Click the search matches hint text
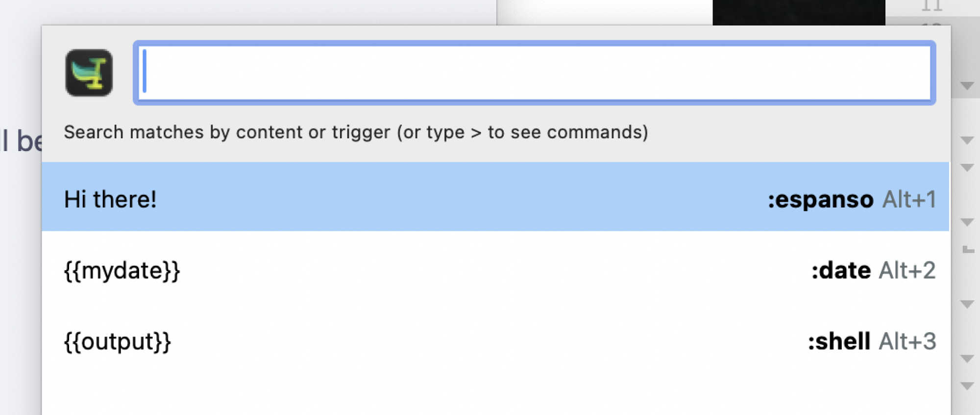 click(x=356, y=132)
